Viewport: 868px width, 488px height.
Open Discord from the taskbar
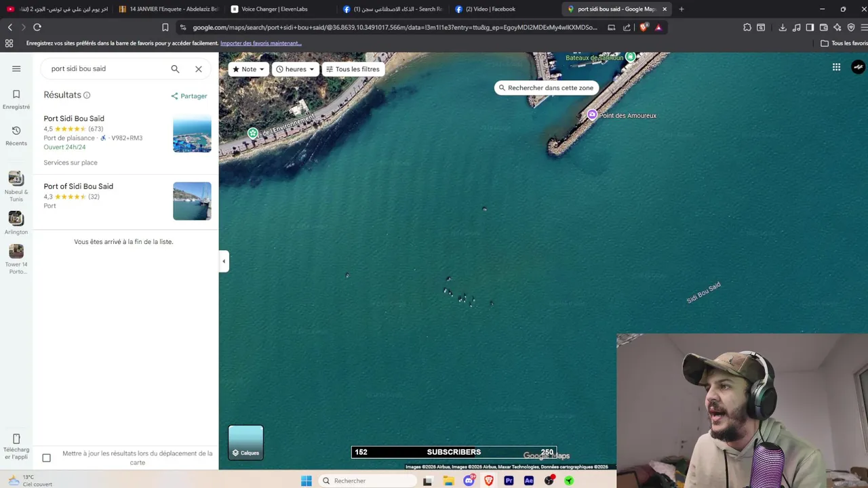(469, 481)
